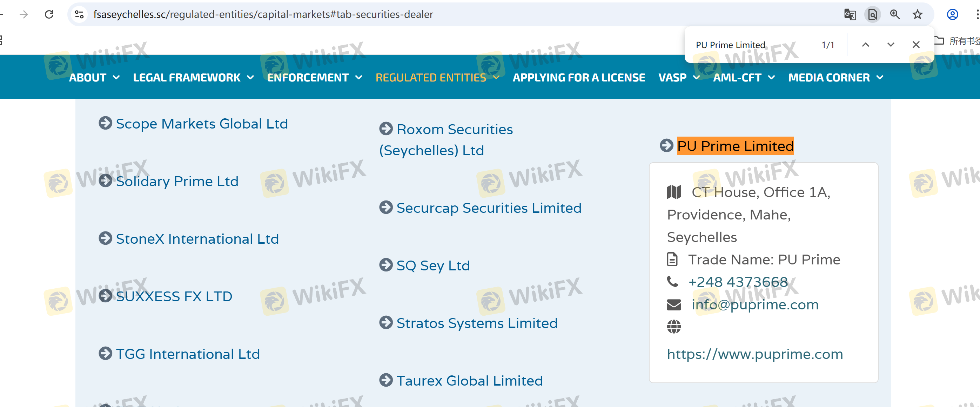Screen dimensions: 980x407
Task: Open the site information icon in address bar
Action: (79, 14)
